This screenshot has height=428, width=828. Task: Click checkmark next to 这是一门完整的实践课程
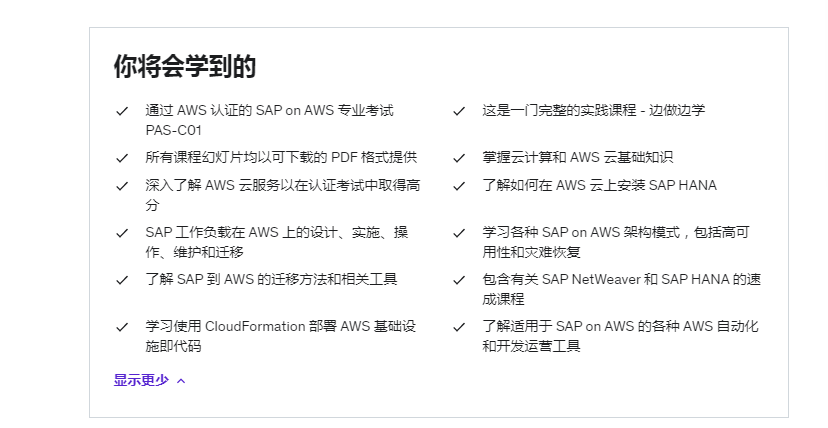pos(459,111)
